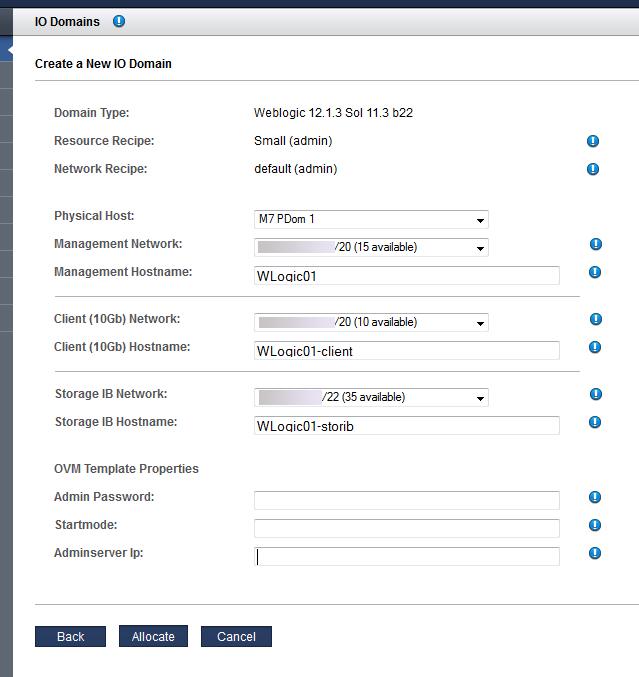Click the Back button

tap(70, 636)
